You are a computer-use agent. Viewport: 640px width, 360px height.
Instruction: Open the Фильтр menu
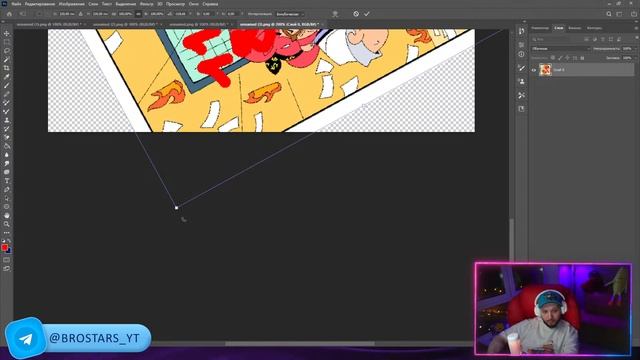[x=147, y=4]
